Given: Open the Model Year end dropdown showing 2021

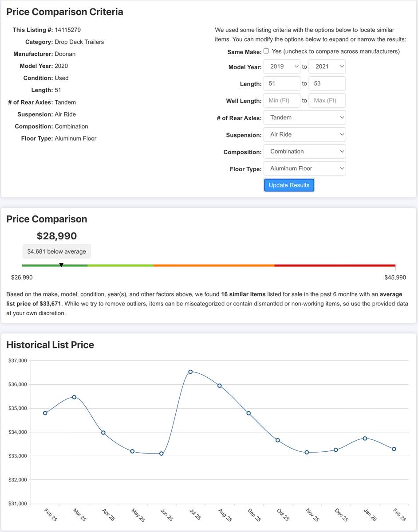Looking at the screenshot, I should coord(327,66).
